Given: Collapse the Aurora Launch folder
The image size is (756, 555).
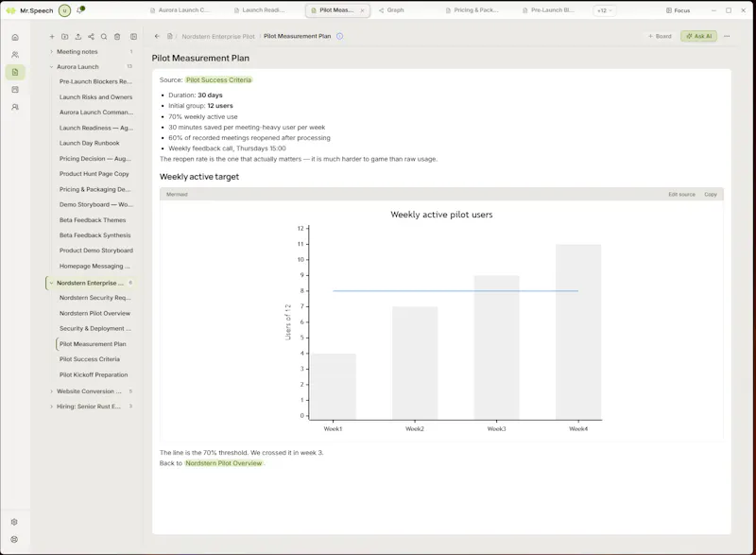Looking at the screenshot, I should pyautogui.click(x=52, y=67).
